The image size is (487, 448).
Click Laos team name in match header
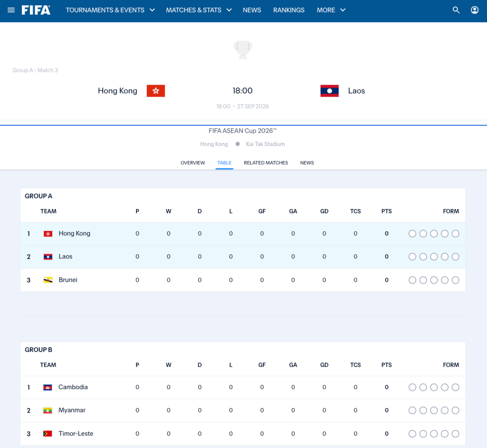point(356,91)
